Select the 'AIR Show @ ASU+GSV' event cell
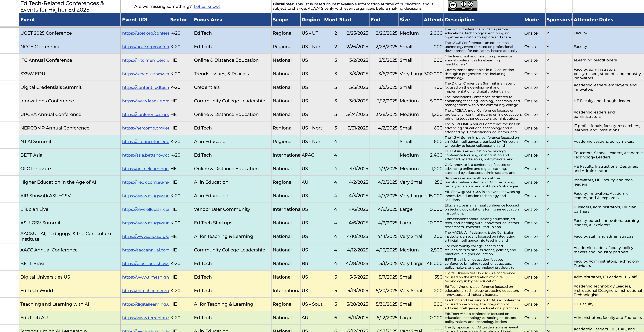The width and height of the screenshot is (644, 332). pos(70,196)
